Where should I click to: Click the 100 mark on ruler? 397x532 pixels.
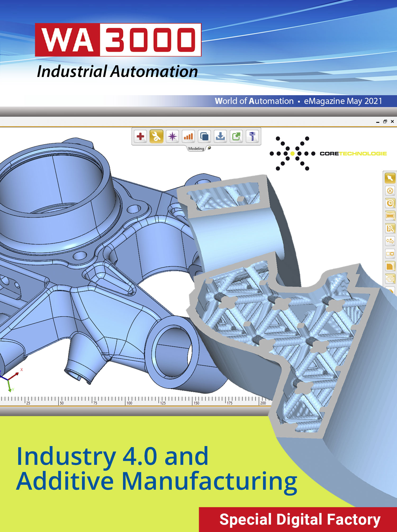tap(129, 403)
